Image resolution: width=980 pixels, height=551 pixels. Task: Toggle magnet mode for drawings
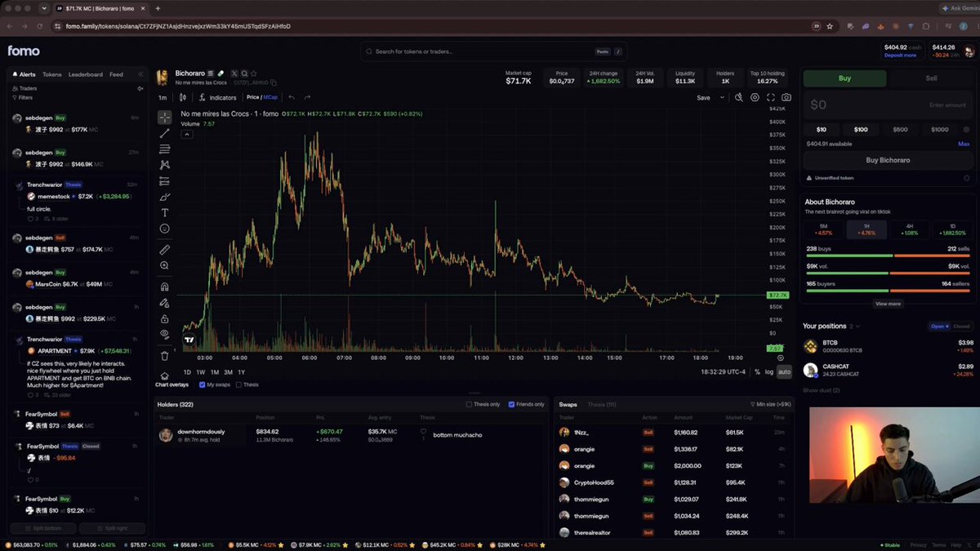coord(164,287)
